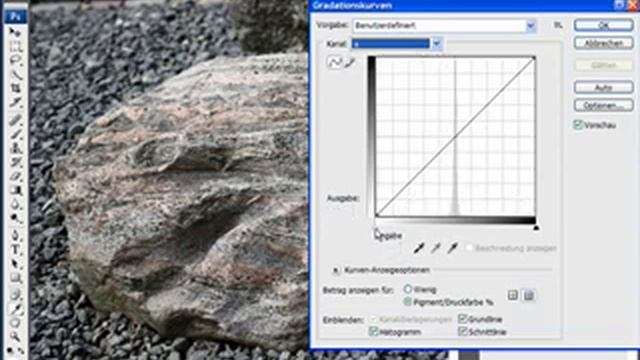
Task: Collapse the Kurven-Anzeigeoptionen section
Action: pos(336,270)
